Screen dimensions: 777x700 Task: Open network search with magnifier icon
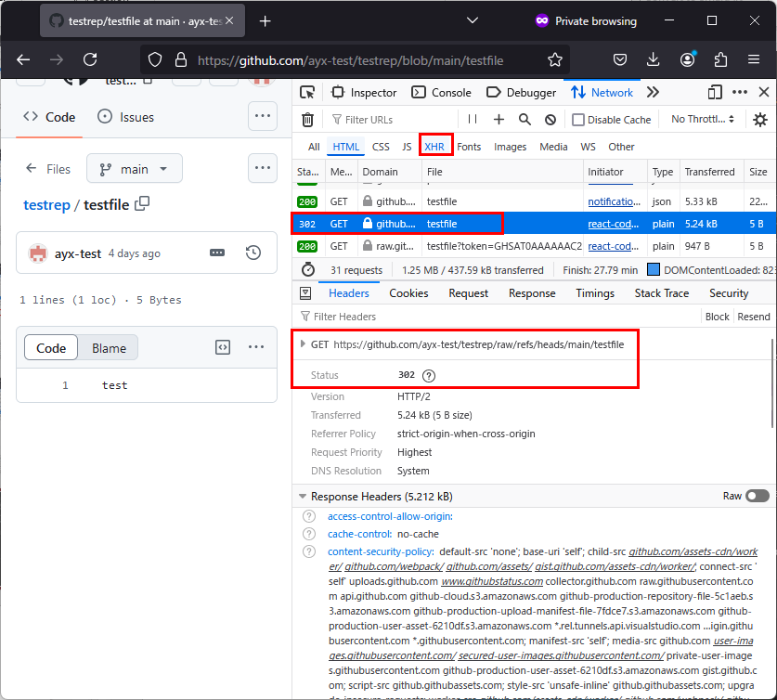[x=524, y=120]
